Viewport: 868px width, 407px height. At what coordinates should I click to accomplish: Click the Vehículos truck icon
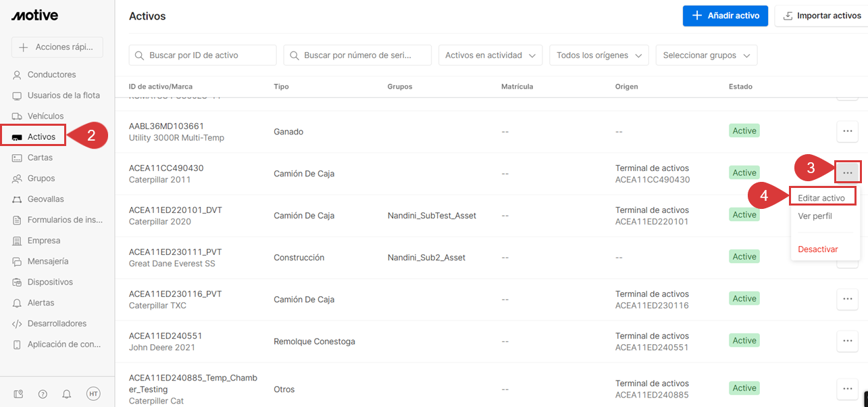coord(17,116)
